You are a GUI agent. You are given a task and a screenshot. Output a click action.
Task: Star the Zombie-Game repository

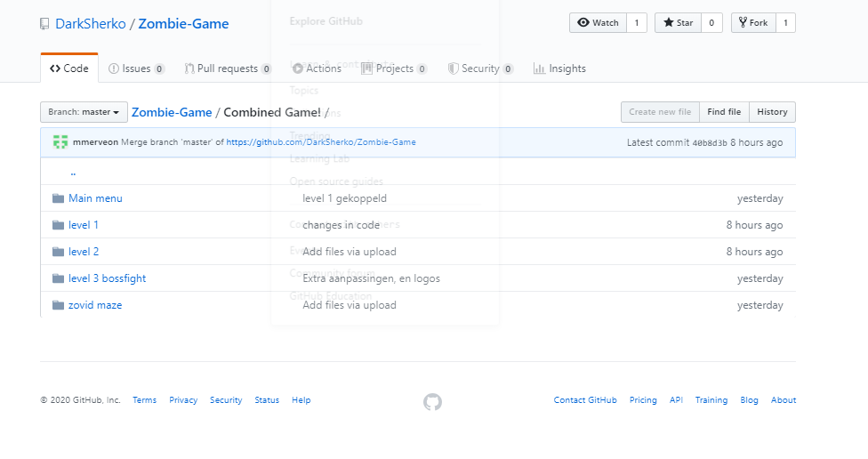[678, 23]
